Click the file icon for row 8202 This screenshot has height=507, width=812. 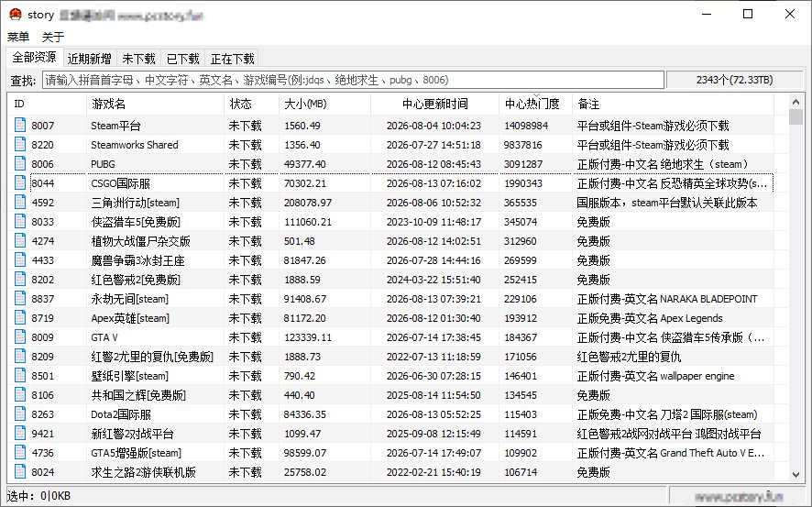(20, 279)
